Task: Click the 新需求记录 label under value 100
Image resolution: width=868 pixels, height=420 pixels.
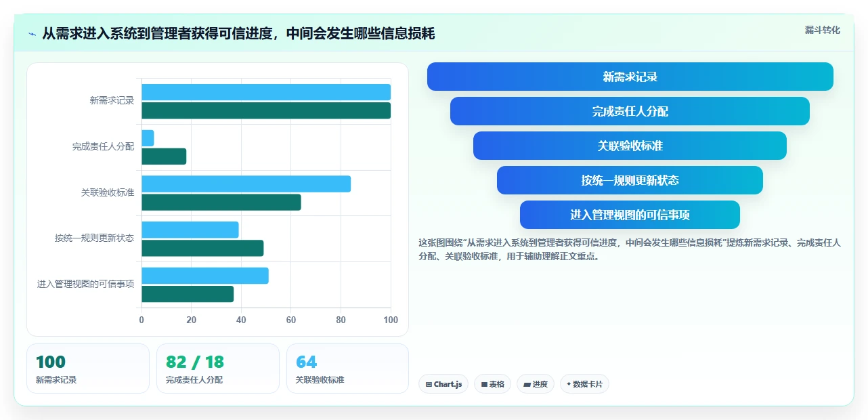Action: point(56,380)
